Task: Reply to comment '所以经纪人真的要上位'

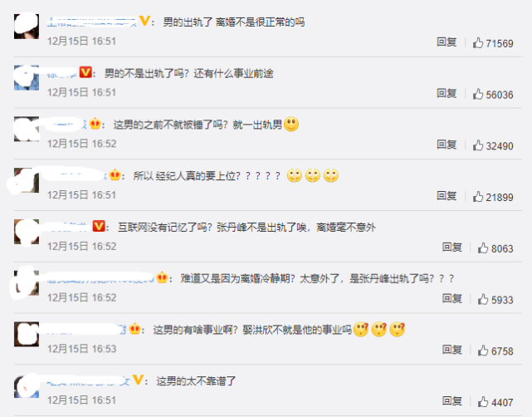Action: (x=447, y=196)
